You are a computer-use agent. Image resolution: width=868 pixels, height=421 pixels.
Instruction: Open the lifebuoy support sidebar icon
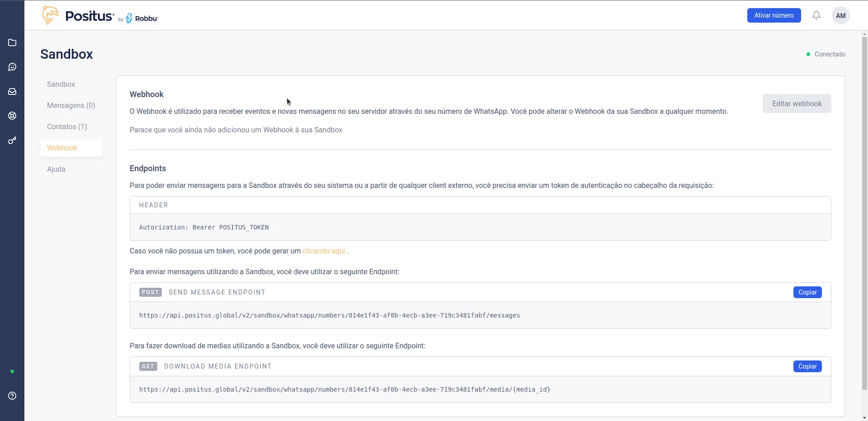(x=12, y=116)
